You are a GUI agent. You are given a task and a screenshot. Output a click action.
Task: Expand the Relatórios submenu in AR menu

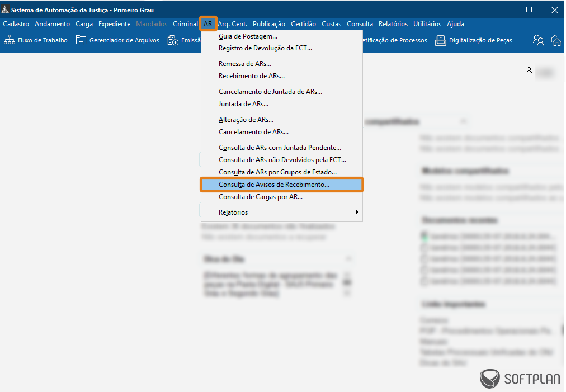tap(282, 212)
